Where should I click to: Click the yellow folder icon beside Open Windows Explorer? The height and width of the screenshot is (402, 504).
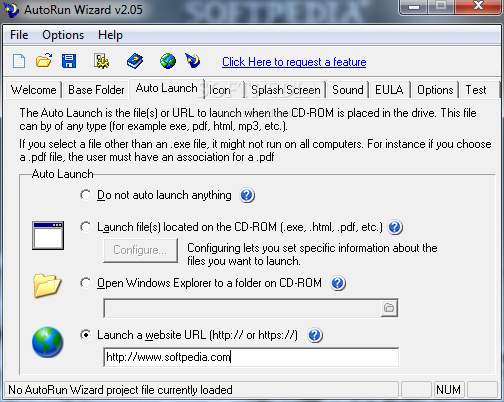pos(47,285)
